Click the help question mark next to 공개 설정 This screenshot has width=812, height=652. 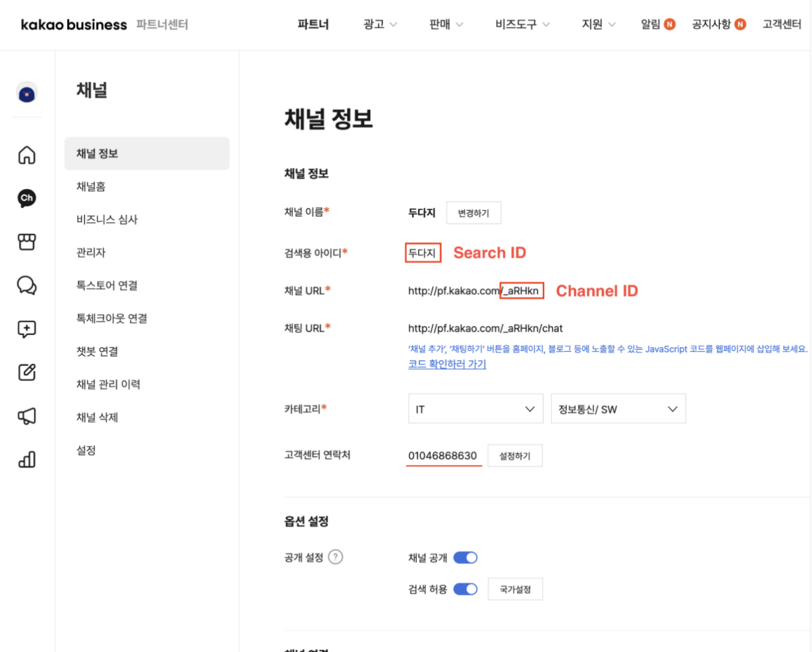336,557
